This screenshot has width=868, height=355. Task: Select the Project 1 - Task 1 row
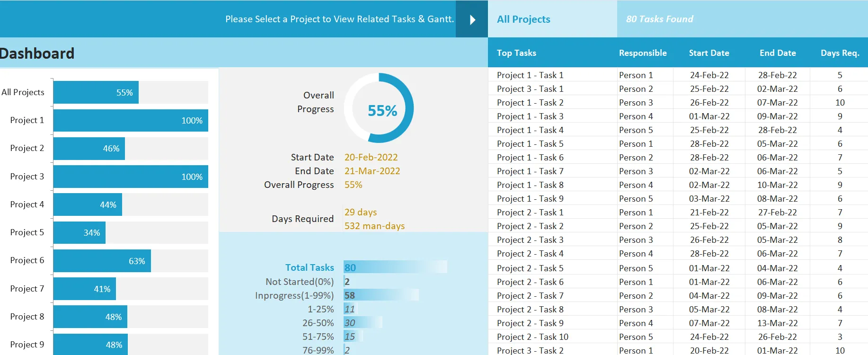(678, 75)
